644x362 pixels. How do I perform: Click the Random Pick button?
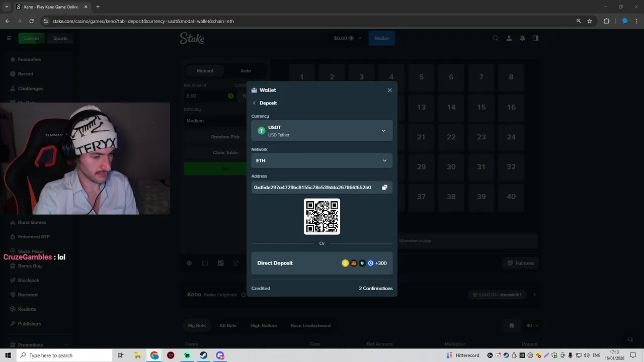pos(225,137)
